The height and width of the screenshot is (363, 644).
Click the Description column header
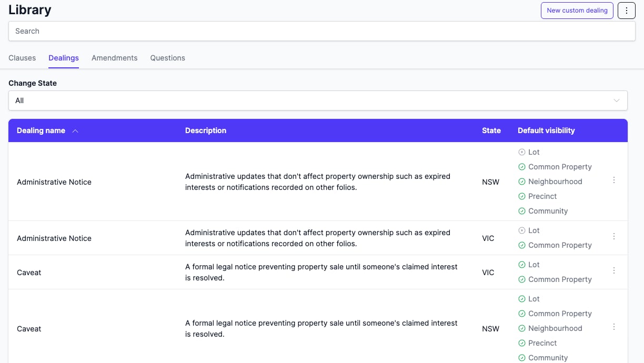206,130
